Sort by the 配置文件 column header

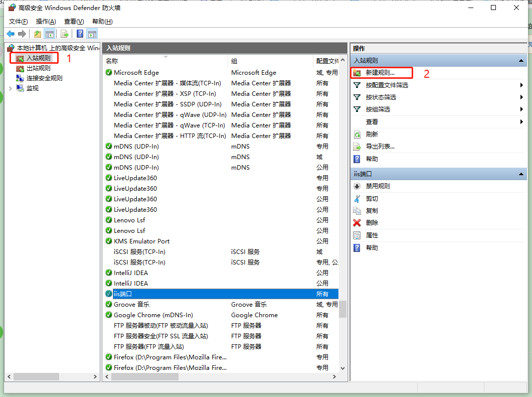326,61
